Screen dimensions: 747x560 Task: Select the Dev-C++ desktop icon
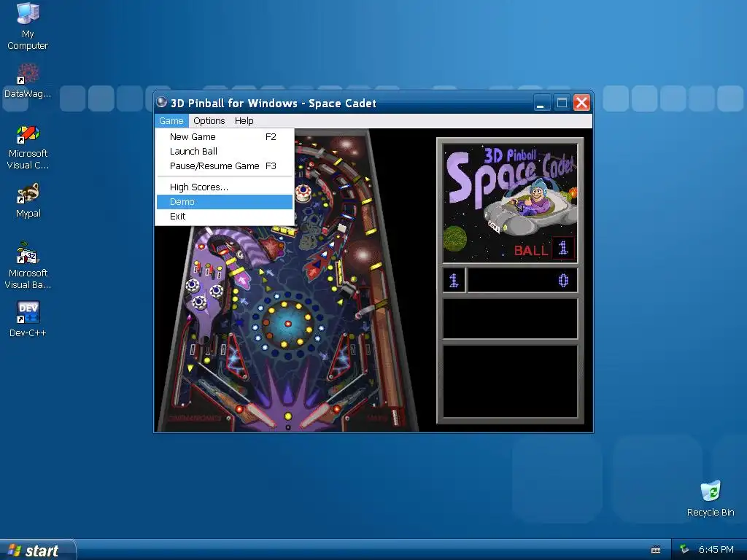(28, 319)
